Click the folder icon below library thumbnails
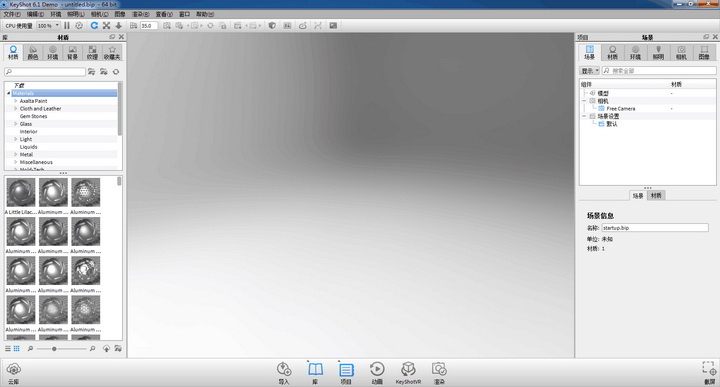This screenshot has width=720, height=387. (118, 349)
